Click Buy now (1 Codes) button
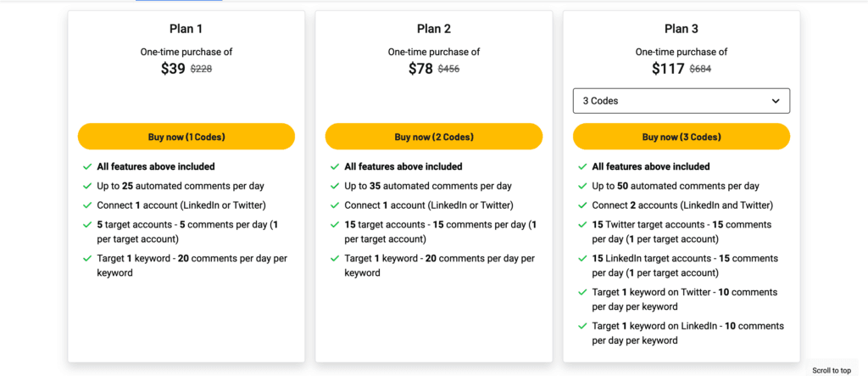Viewport: 868px width, 376px height. point(186,137)
